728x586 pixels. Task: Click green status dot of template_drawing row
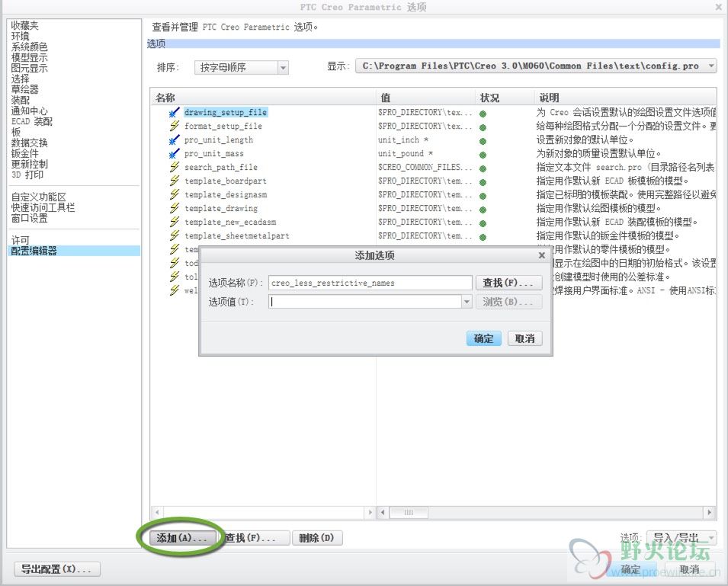point(483,210)
